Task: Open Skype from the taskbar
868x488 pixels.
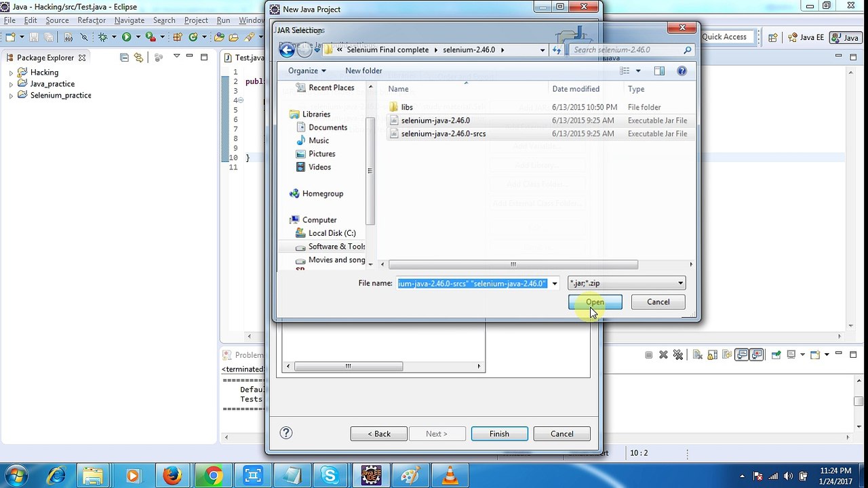Action: (x=330, y=476)
